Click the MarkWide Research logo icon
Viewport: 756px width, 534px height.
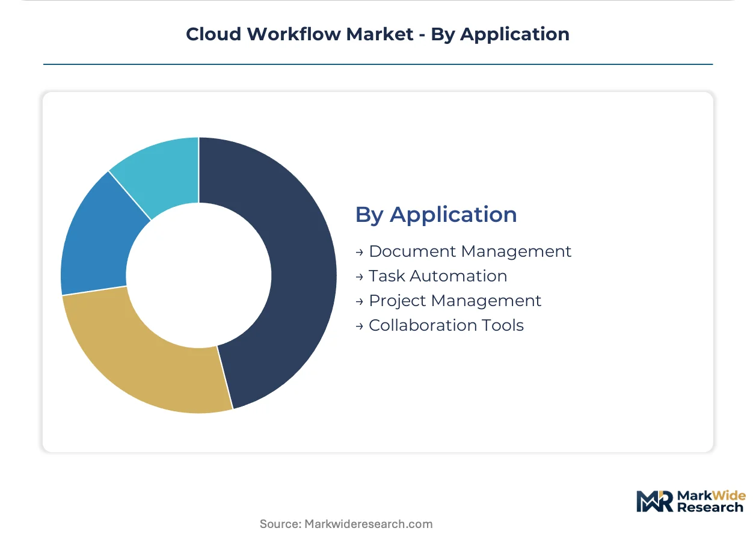(x=656, y=502)
